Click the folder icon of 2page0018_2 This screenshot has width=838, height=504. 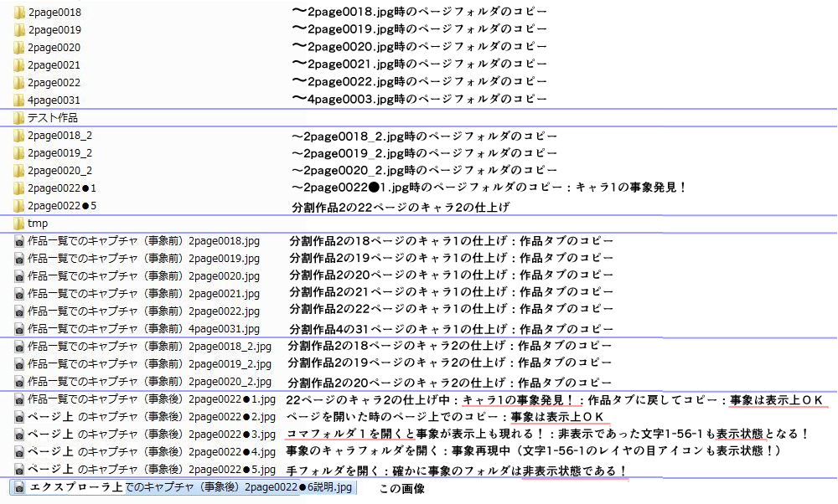tap(19, 136)
